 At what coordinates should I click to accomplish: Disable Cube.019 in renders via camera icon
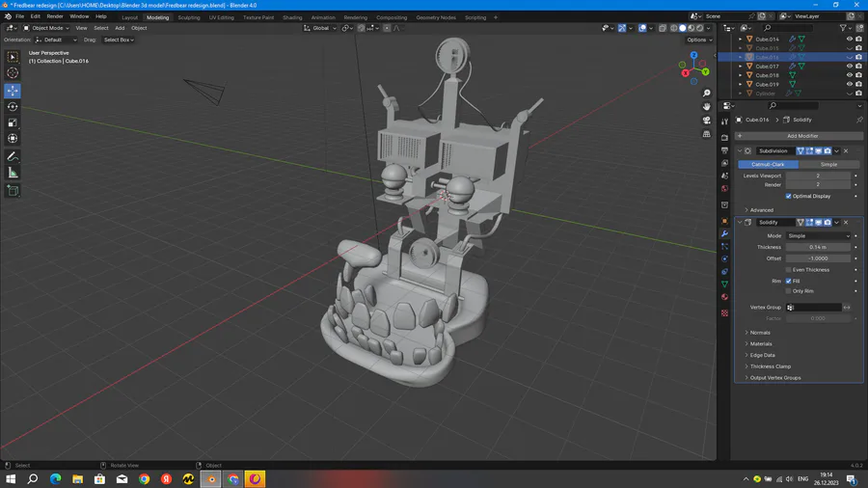[858, 85]
